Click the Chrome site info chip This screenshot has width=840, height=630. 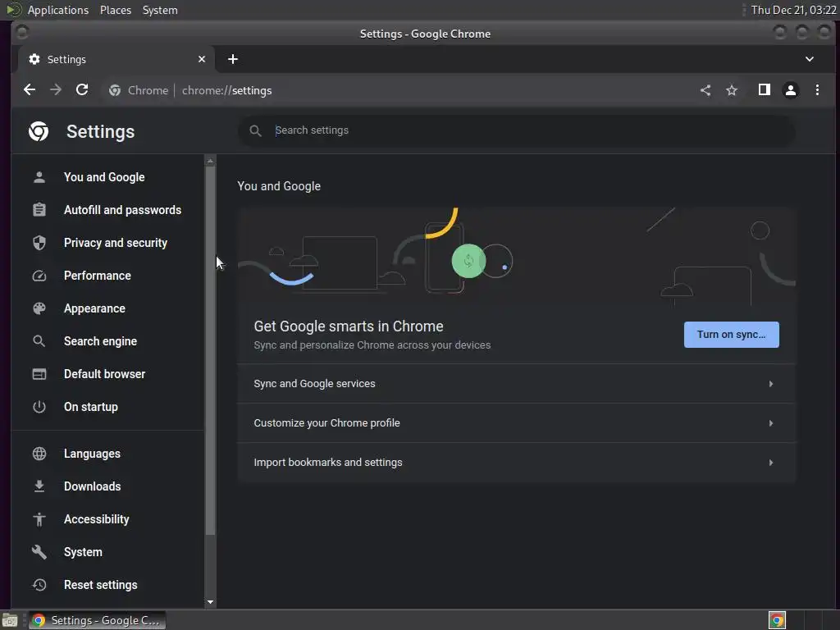point(139,90)
